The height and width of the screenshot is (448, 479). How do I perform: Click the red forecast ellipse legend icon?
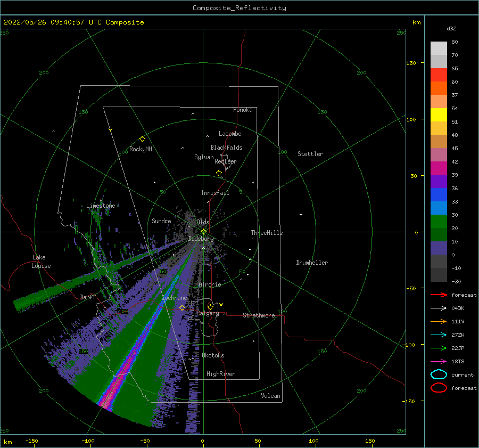pos(439,388)
